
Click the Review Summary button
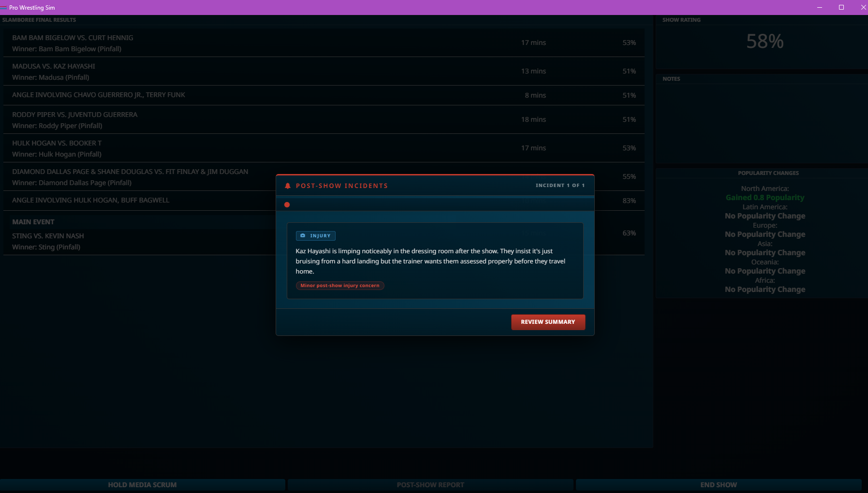548,322
